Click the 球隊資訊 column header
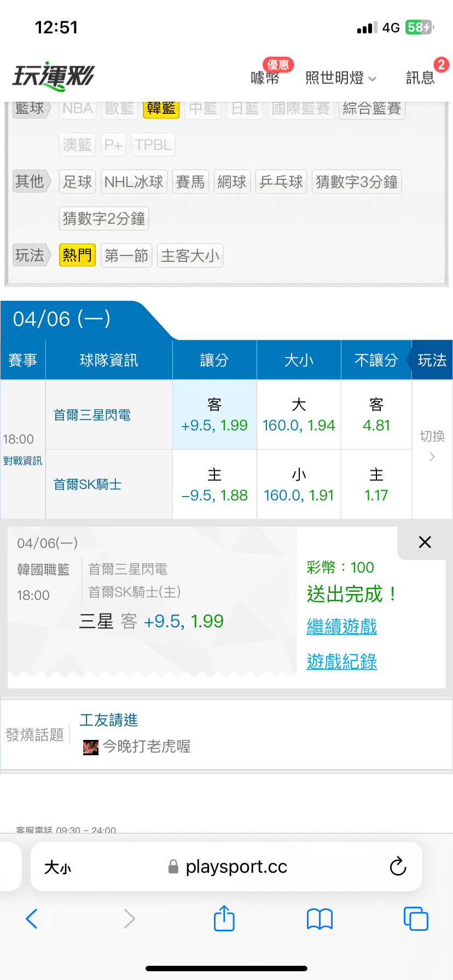The height and width of the screenshot is (980, 453). coord(109,360)
